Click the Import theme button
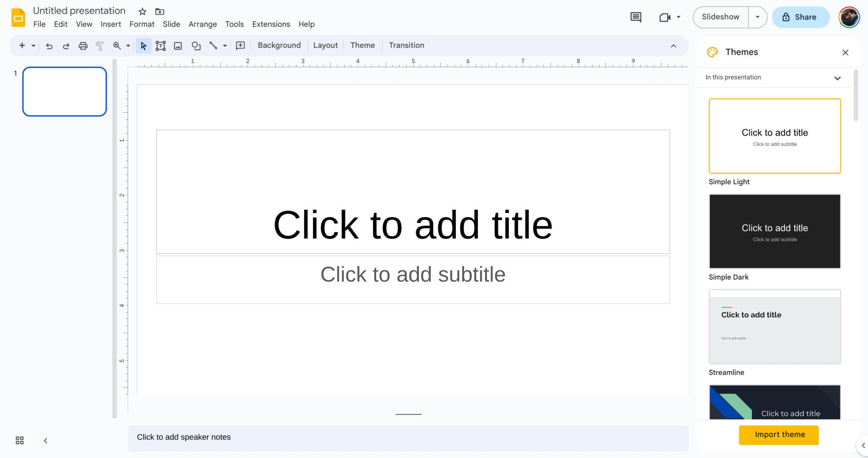This screenshot has height=458, width=868. (x=779, y=435)
